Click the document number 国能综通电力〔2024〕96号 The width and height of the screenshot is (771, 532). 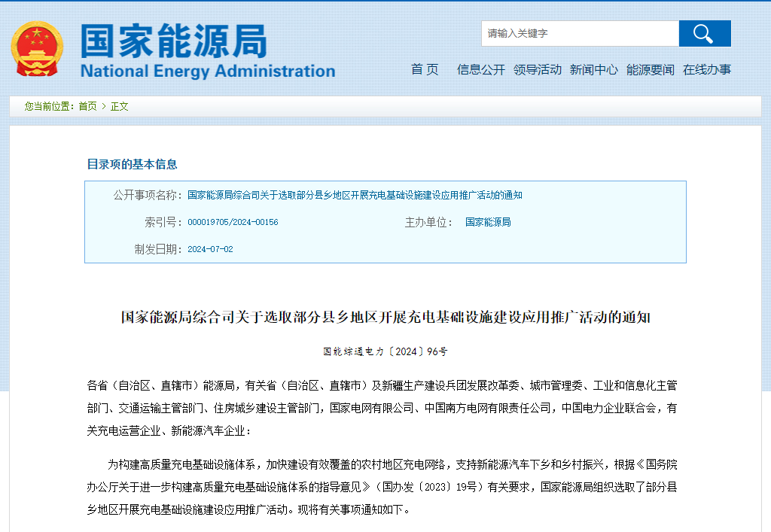point(385,351)
